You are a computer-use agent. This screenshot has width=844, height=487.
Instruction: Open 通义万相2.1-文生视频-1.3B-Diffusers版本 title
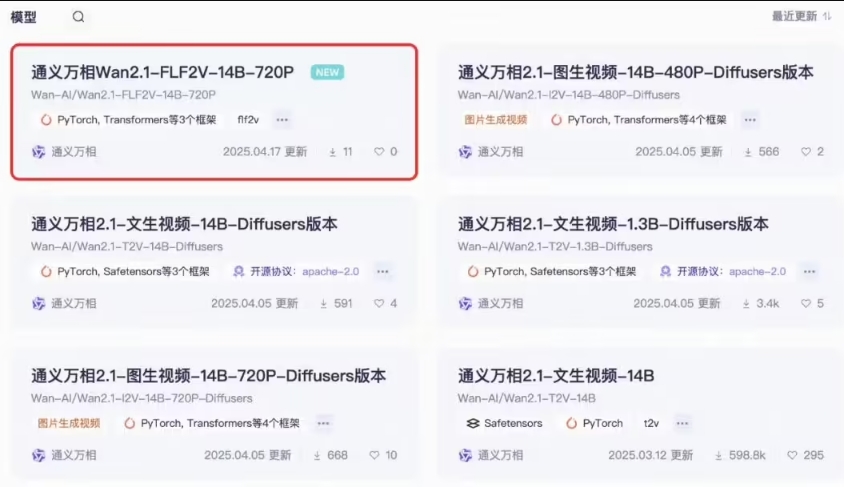(613, 224)
